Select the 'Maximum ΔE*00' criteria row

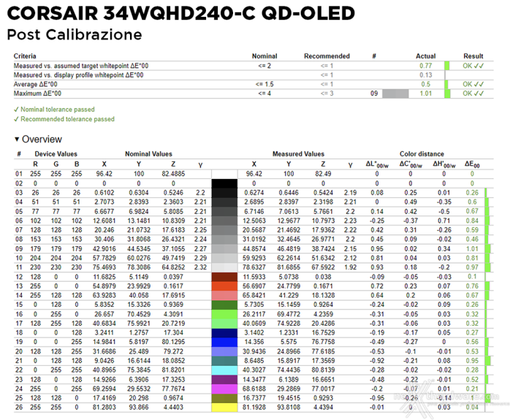pos(254,93)
